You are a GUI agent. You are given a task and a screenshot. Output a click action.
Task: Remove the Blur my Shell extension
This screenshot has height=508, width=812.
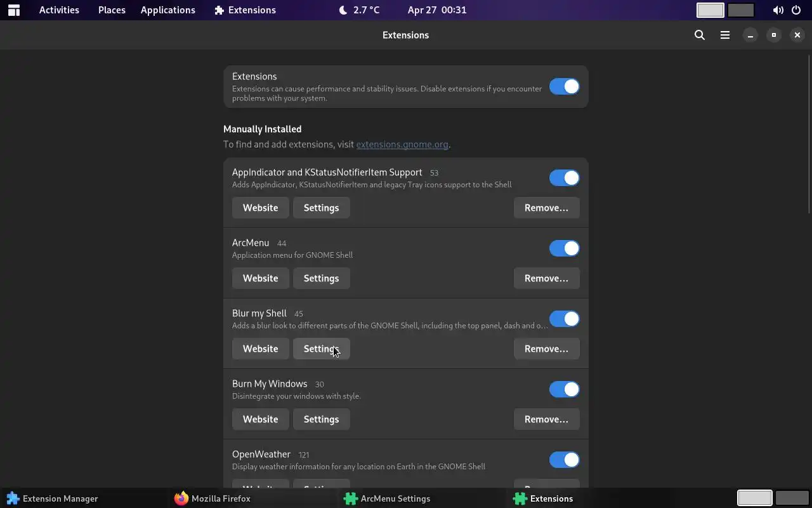click(546, 349)
